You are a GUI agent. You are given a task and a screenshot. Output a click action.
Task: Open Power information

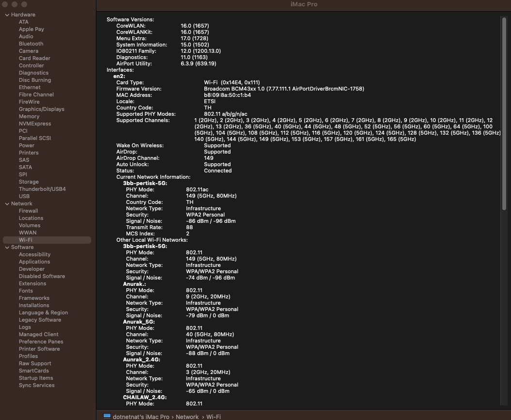[x=26, y=145]
